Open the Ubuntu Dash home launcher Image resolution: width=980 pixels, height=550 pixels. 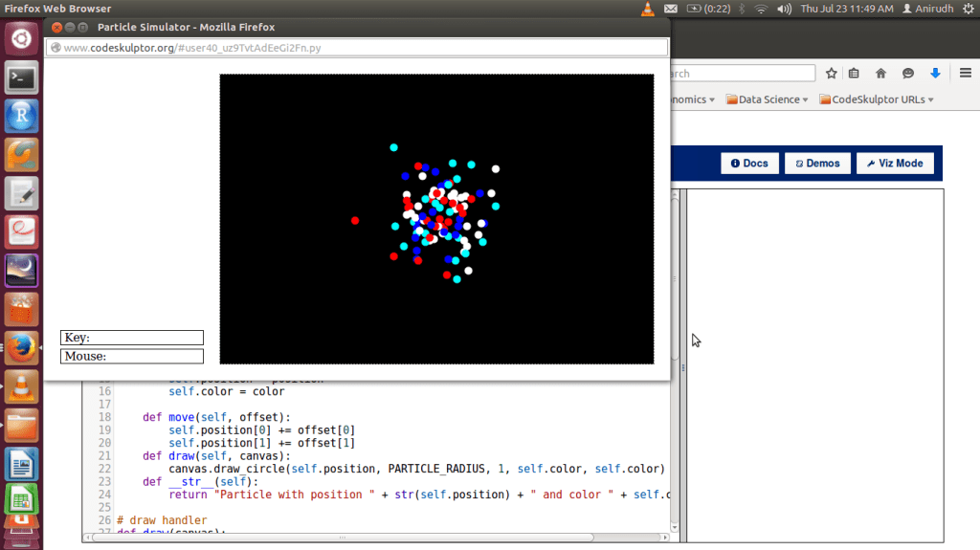(x=21, y=39)
